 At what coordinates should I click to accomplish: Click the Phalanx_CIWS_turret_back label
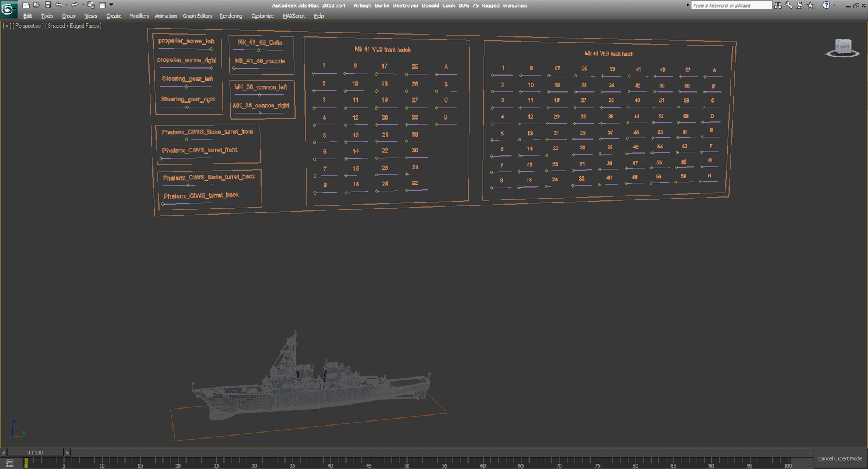(201, 196)
